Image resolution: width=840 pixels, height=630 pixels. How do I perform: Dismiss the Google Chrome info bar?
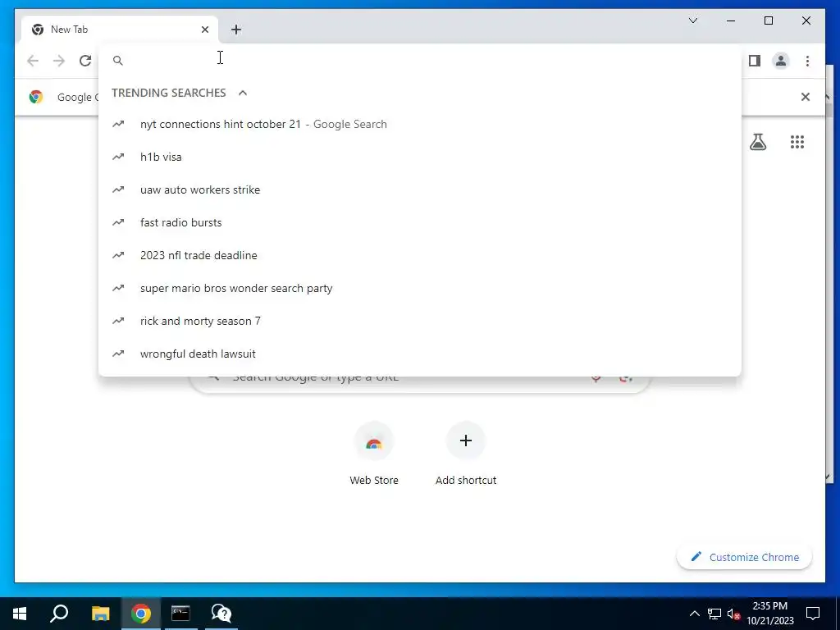805,97
